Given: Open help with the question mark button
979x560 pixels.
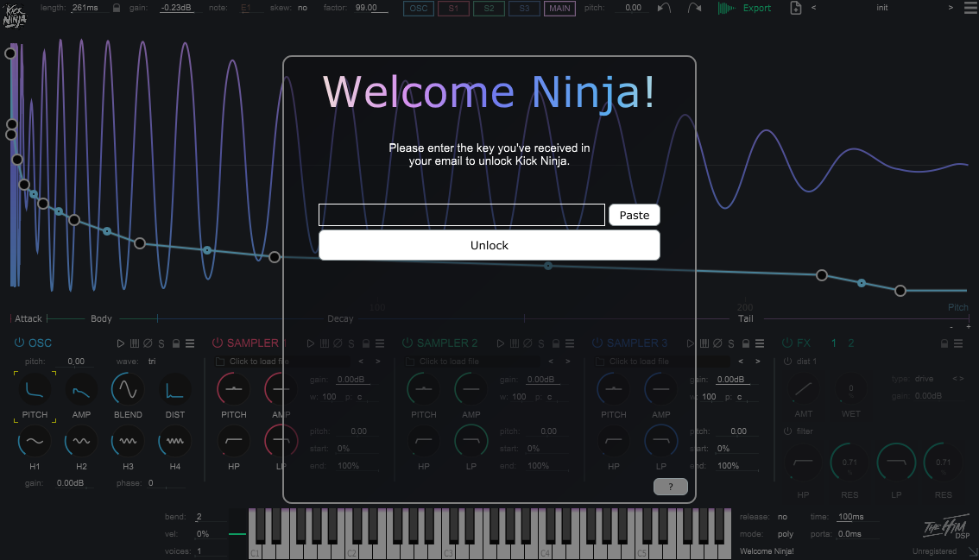Looking at the screenshot, I should [670, 487].
